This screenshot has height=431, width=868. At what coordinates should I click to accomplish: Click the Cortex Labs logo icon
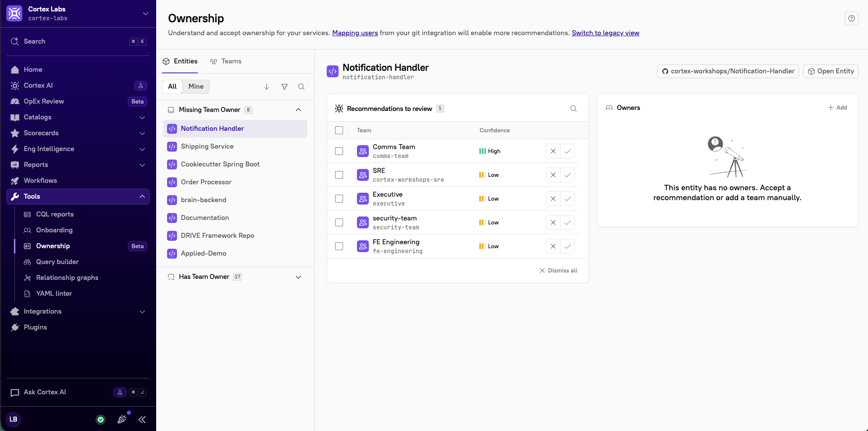click(14, 13)
